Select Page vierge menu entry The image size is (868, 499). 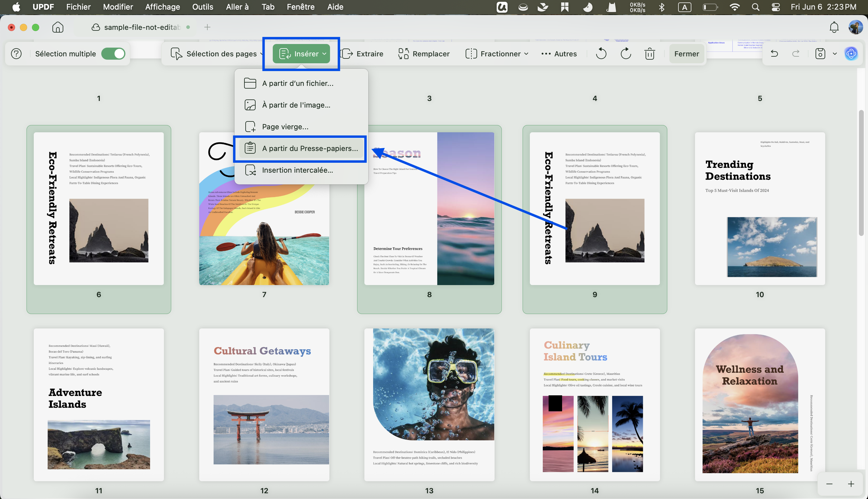[x=300, y=127]
